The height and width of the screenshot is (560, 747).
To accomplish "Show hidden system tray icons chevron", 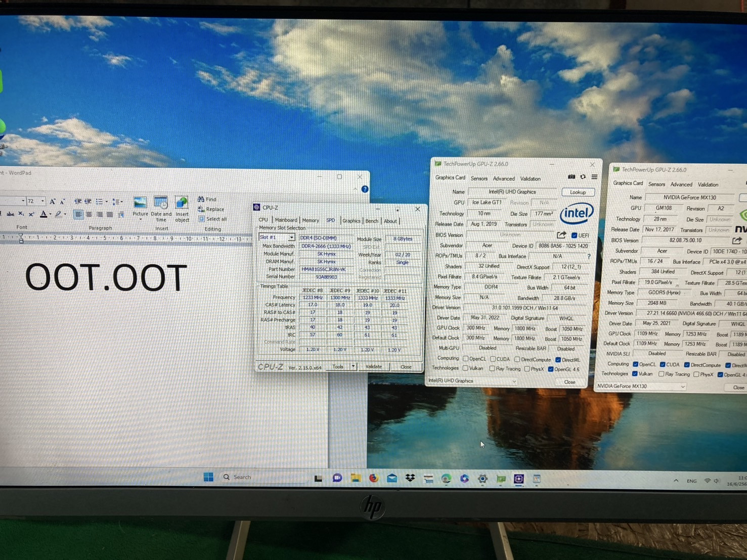I will click(x=676, y=481).
